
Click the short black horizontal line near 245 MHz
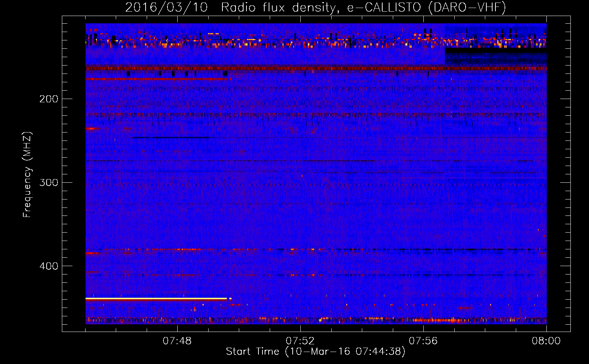171,138
